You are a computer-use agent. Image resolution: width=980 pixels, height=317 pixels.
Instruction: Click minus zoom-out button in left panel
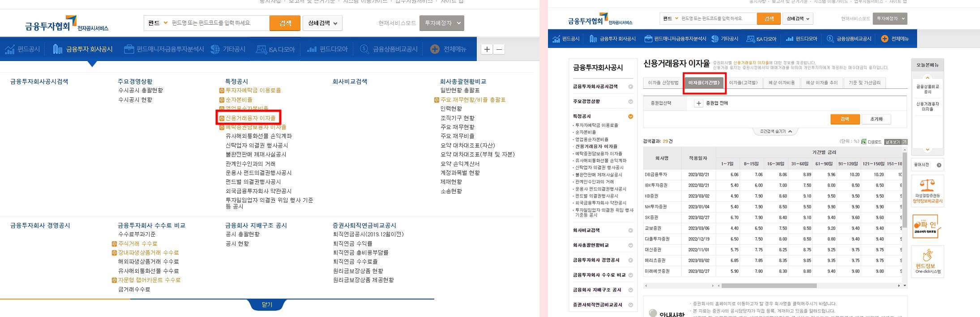(499, 49)
